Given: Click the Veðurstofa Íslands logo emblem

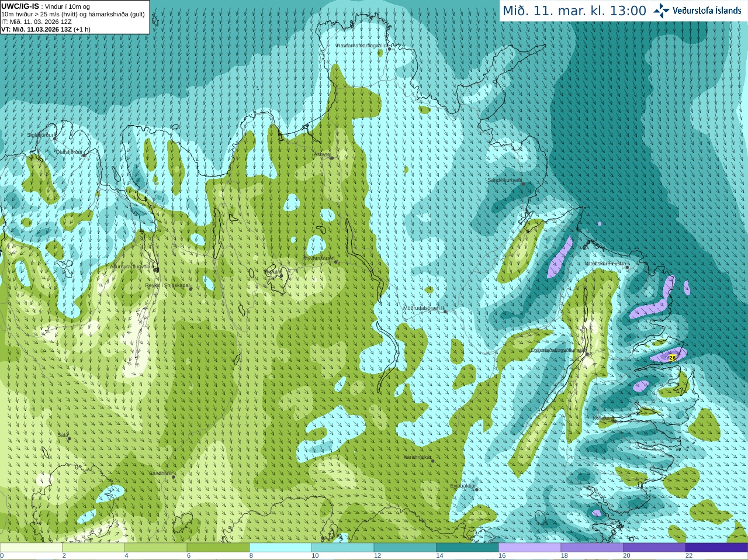Looking at the screenshot, I should point(662,11).
